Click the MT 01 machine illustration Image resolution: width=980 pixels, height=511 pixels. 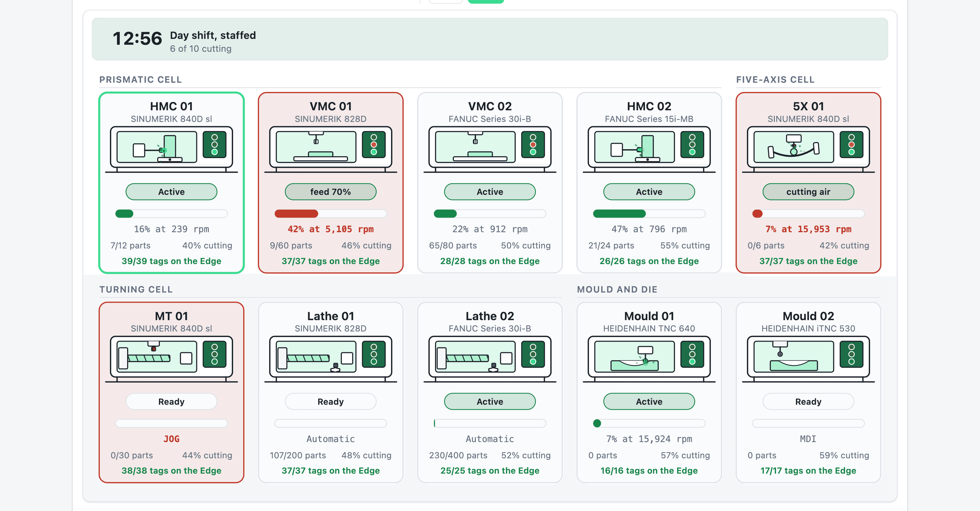[171, 359]
